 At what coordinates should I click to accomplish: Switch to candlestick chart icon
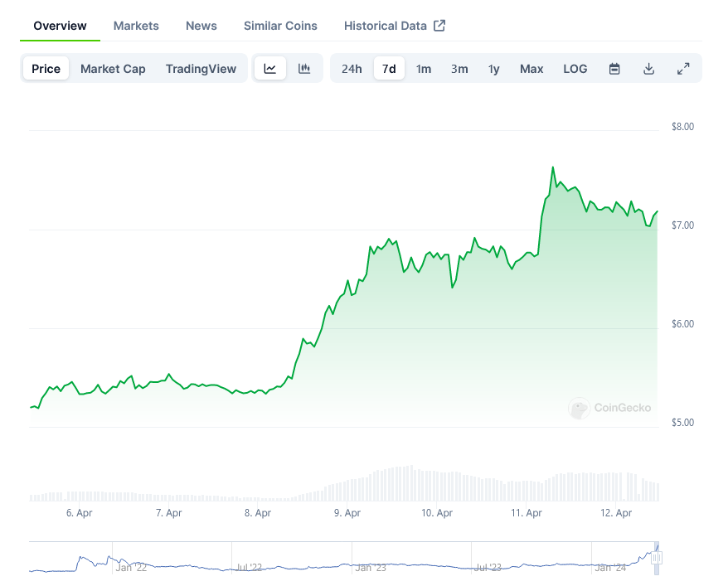click(x=304, y=69)
